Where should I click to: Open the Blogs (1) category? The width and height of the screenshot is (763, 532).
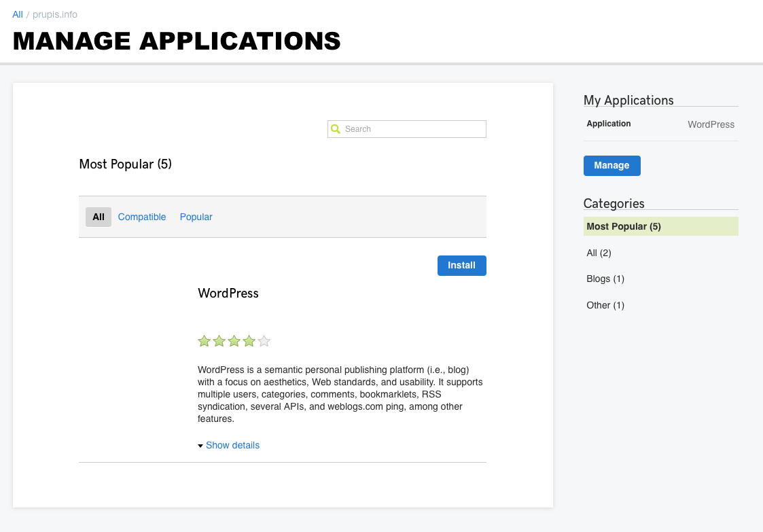(x=605, y=279)
